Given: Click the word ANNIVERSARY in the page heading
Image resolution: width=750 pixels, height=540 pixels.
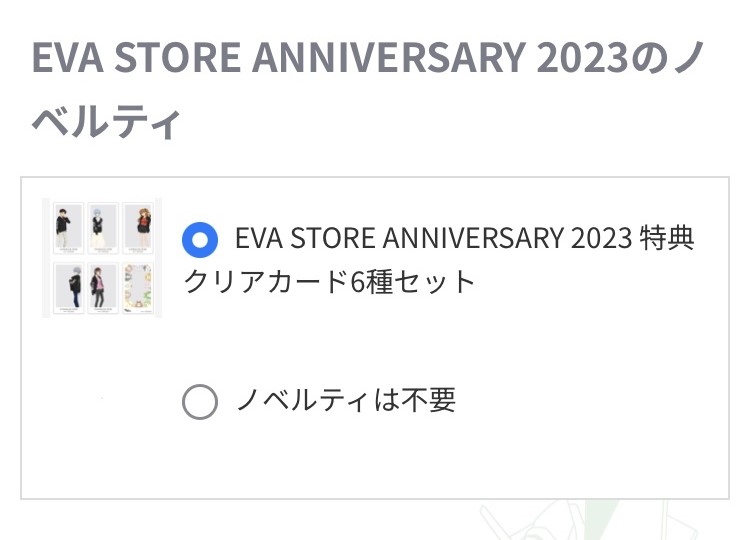Looking at the screenshot, I should (x=389, y=58).
